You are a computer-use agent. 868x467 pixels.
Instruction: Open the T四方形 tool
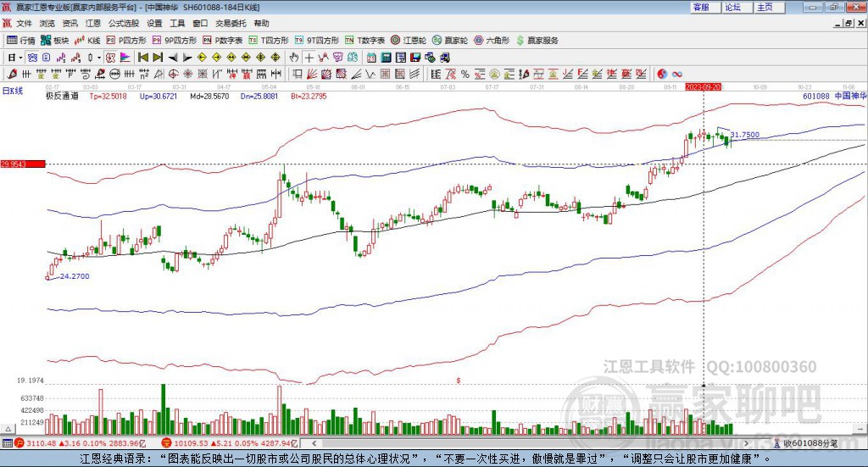[x=269, y=41]
